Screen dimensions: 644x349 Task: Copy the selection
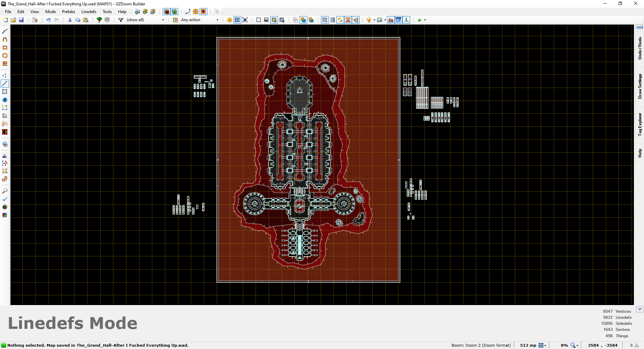[x=77, y=20]
